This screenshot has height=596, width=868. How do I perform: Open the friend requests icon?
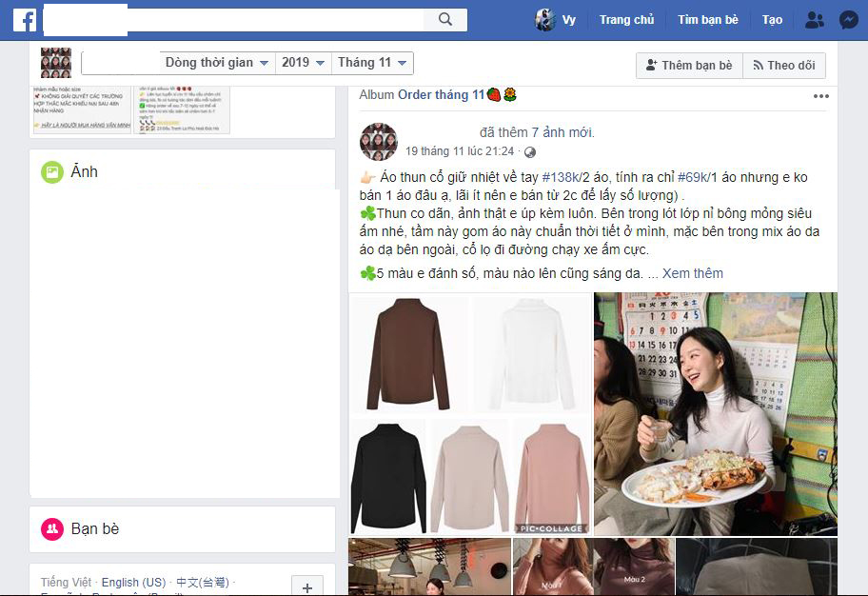click(815, 20)
